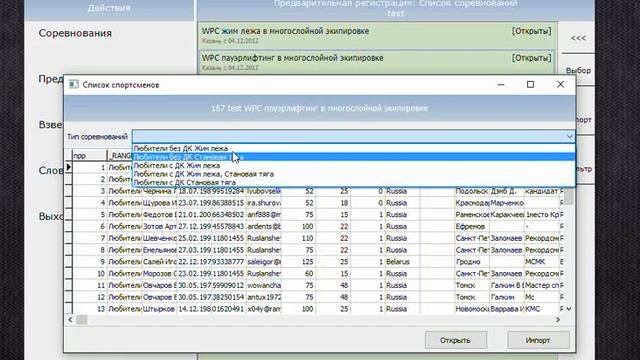Viewport: 640px width, 360px height.
Task: Click the name cell Зотов Арт
Action: tap(159, 227)
